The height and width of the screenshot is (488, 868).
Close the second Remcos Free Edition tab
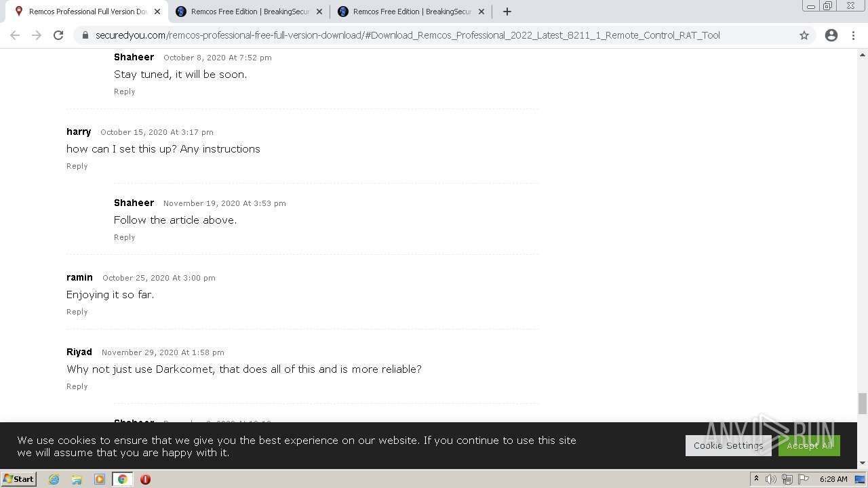[x=319, y=12]
